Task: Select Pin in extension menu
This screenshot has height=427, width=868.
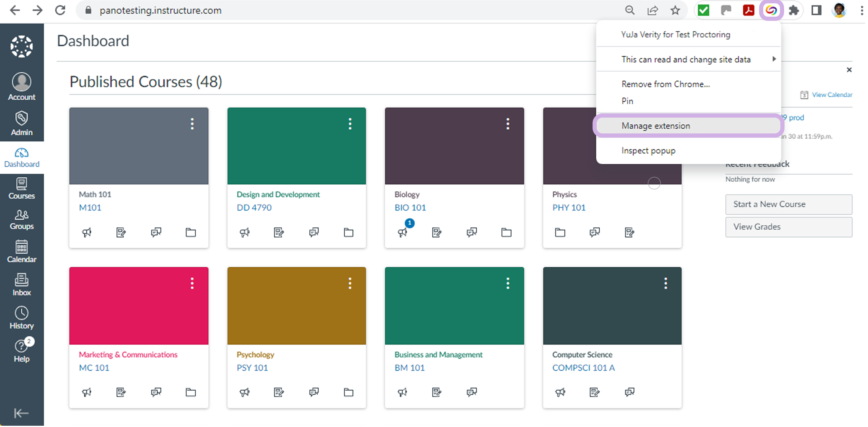Action: tap(689, 101)
